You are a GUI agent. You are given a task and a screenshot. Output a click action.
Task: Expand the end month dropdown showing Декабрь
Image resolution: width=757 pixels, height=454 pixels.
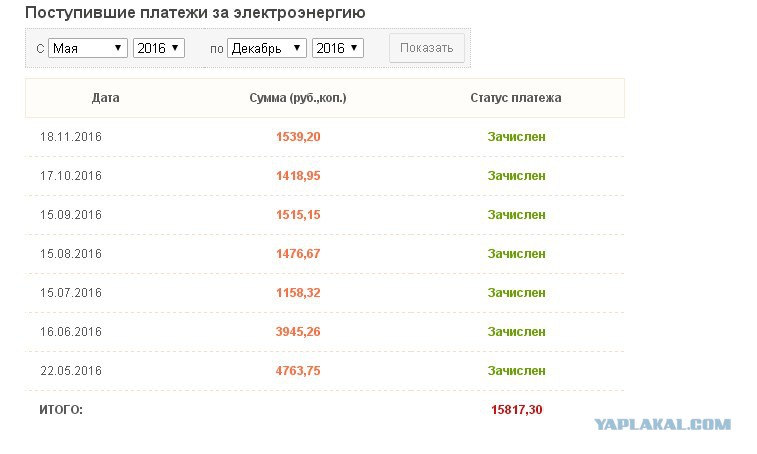(x=267, y=48)
